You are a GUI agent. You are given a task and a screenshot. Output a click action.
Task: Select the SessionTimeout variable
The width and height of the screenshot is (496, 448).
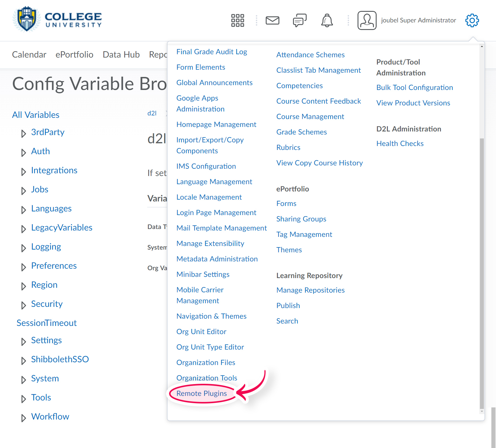[x=47, y=323]
